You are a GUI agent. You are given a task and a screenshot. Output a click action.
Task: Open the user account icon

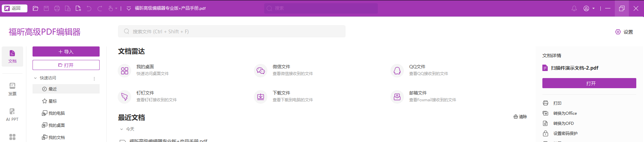pyautogui.click(x=586, y=8)
